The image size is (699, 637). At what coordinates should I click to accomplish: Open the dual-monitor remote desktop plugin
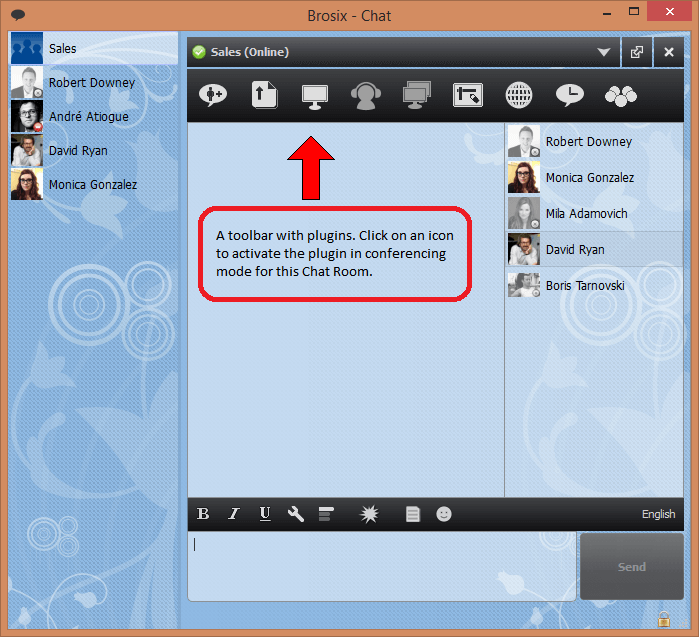417,95
